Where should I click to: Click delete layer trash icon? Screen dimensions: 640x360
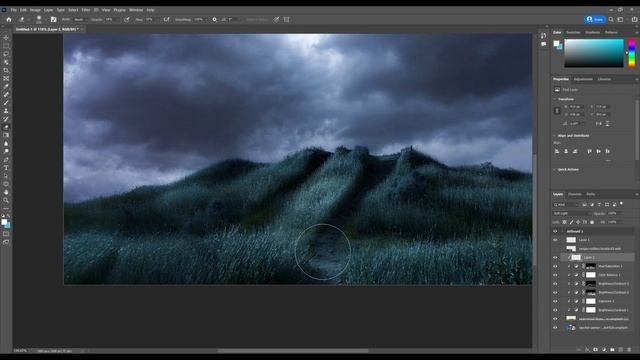click(629, 350)
